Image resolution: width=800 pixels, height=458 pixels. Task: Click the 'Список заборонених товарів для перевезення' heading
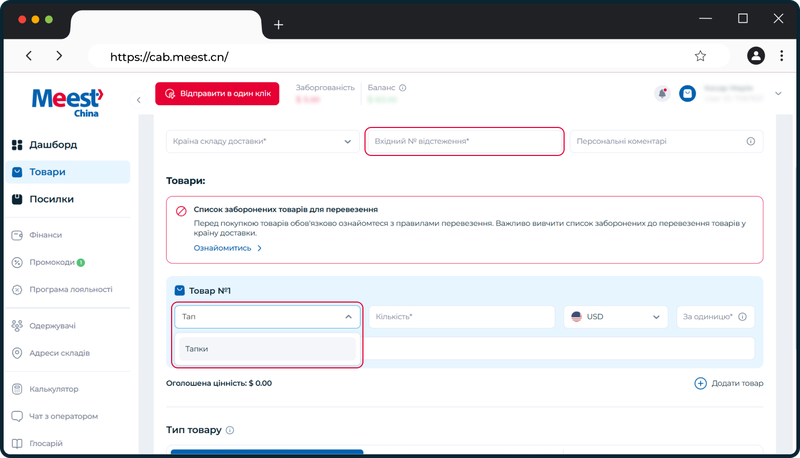pos(286,210)
